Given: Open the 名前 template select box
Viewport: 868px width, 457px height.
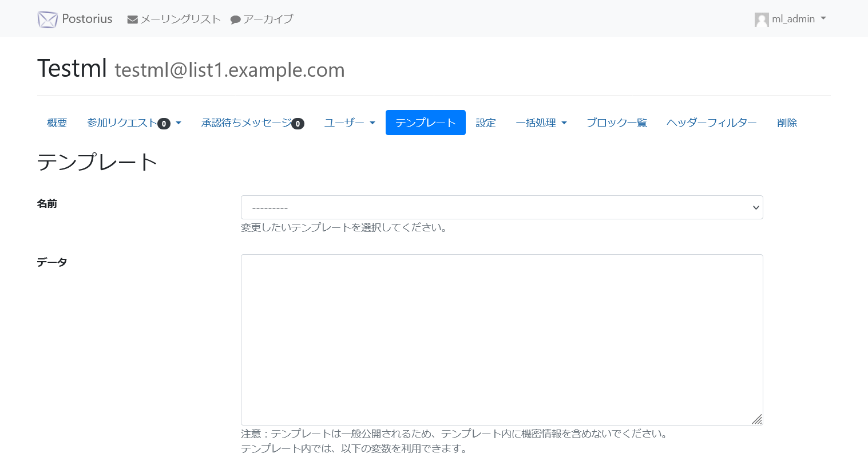Looking at the screenshot, I should tap(502, 207).
